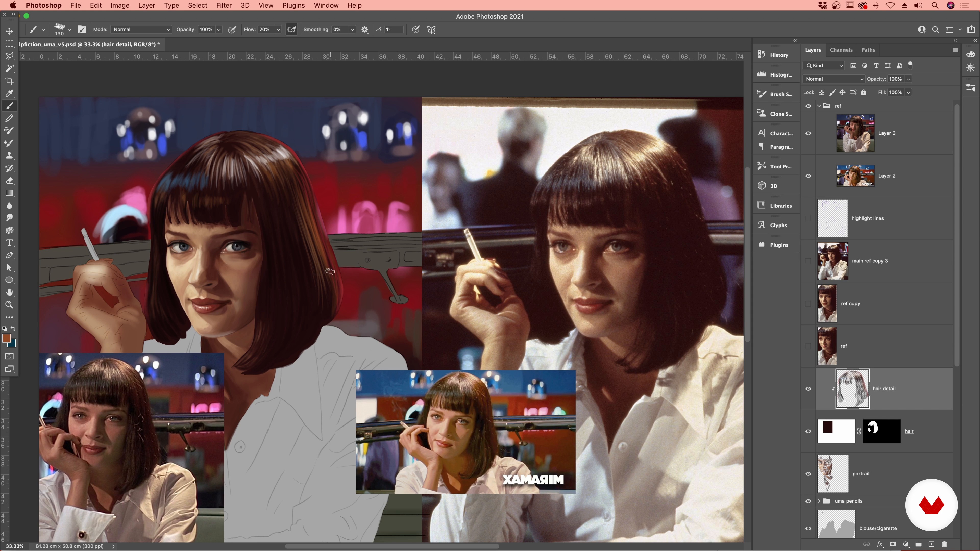
Task: Hide the Layer 2 layer
Action: pos(808,176)
